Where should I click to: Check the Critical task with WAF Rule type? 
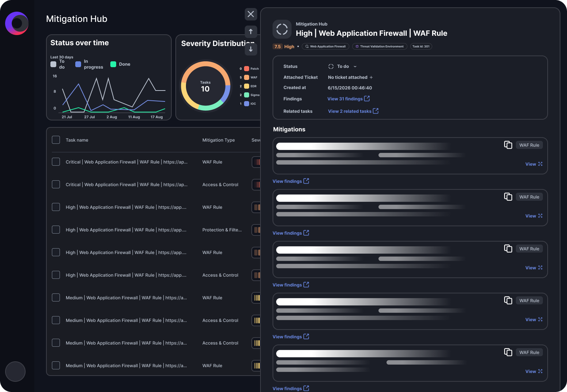pyautogui.click(x=56, y=162)
